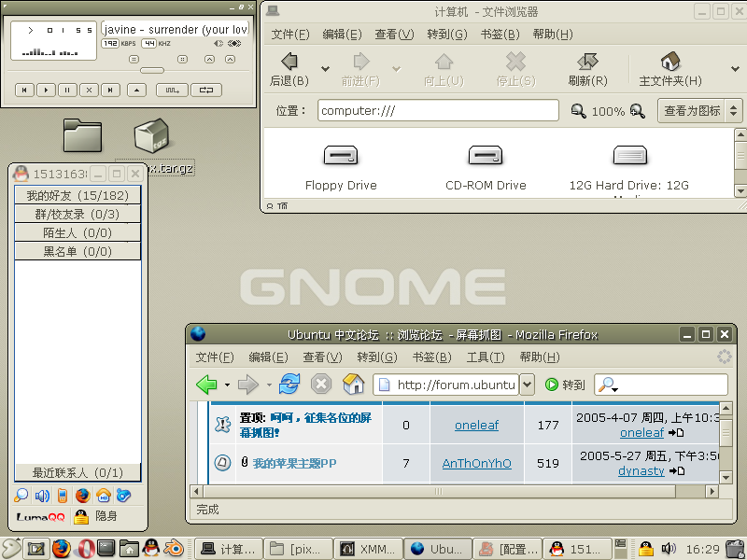747x560 pixels.
Task: Expand 陌生人 (0/0) group
Action: pos(78,232)
